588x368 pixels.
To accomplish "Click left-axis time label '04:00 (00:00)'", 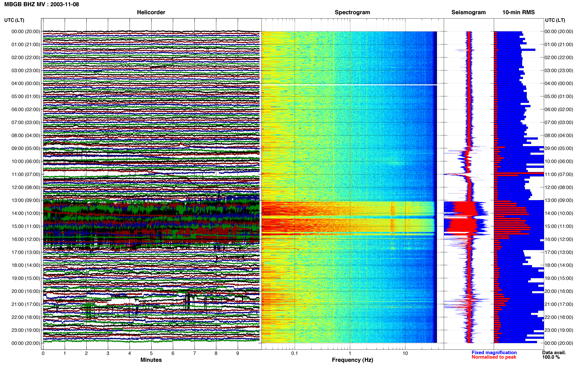I will click(x=26, y=83).
